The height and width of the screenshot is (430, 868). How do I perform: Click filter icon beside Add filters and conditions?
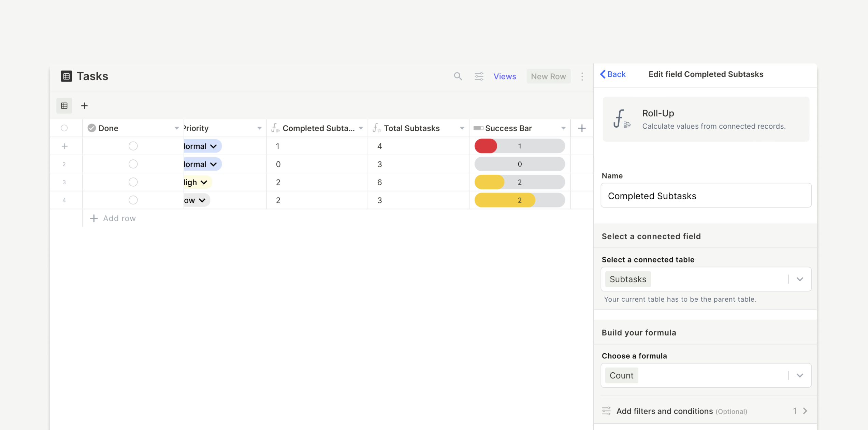[606, 411]
